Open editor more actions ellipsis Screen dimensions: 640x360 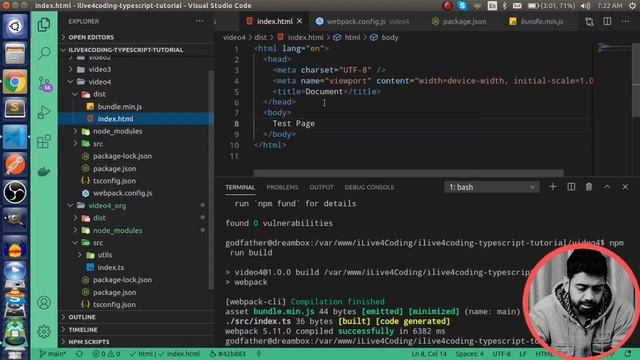coord(625,21)
